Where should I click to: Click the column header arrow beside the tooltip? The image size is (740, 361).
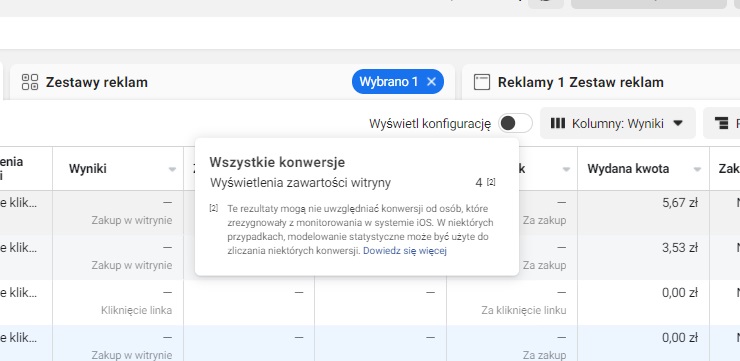tap(566, 169)
